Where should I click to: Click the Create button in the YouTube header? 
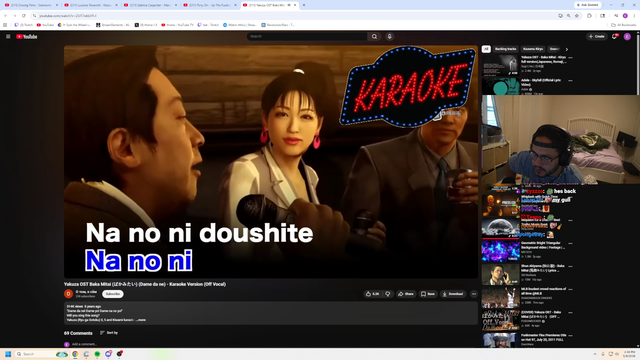click(597, 36)
